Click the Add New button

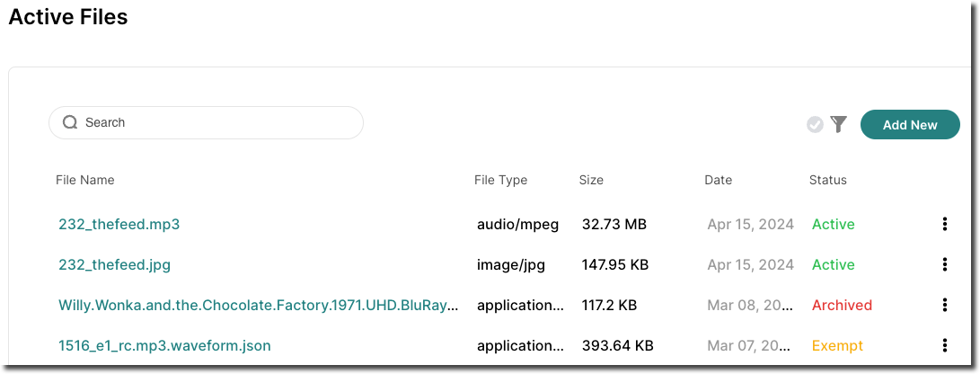click(910, 124)
